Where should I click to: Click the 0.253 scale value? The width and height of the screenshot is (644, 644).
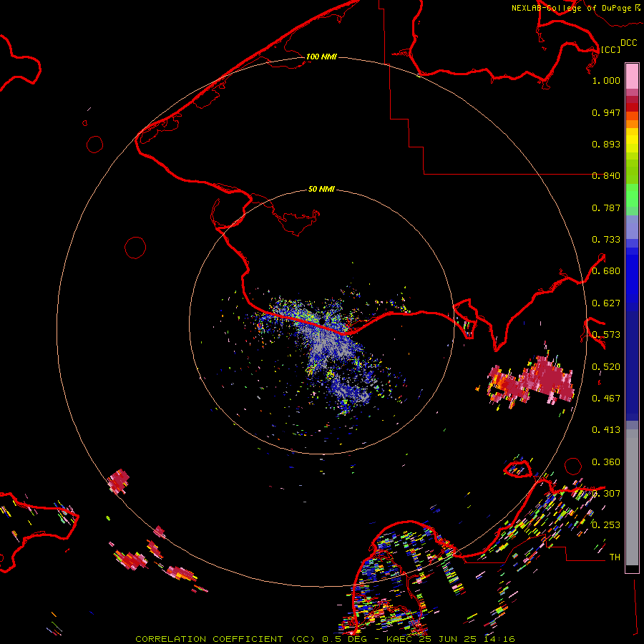pyautogui.click(x=606, y=525)
